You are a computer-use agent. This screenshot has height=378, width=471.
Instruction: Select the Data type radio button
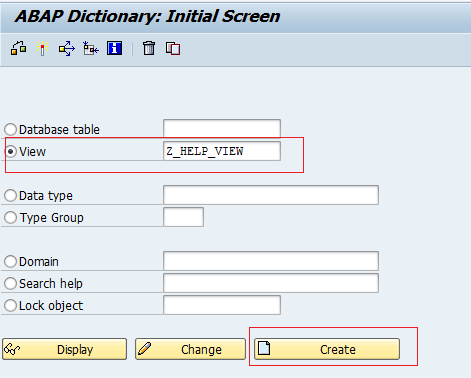tap(10, 195)
